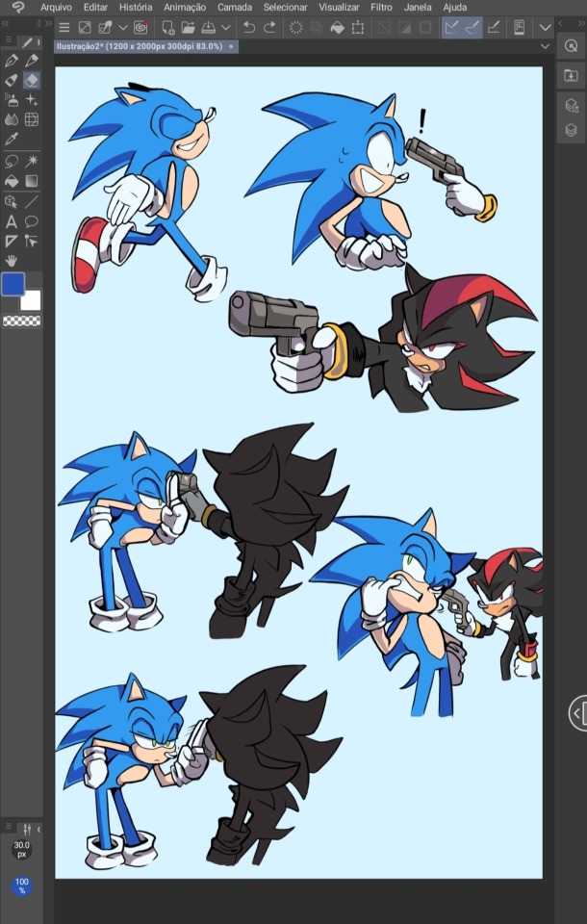Click the Redo arrow
This screenshot has width=587, height=924.
(269, 27)
